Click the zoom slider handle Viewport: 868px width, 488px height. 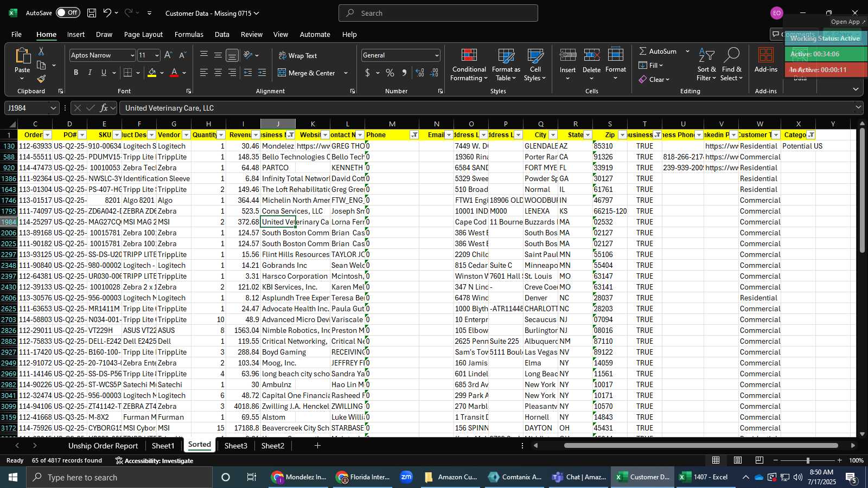(808, 460)
